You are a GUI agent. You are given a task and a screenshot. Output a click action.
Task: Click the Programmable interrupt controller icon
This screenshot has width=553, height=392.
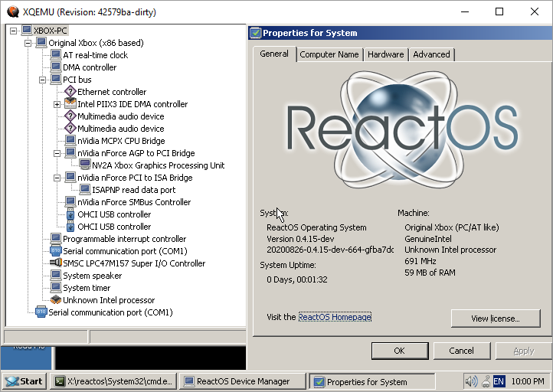56,239
